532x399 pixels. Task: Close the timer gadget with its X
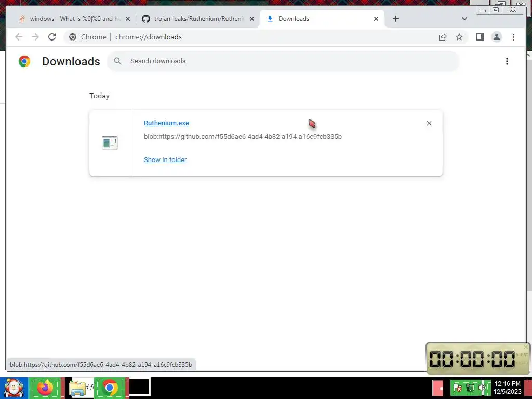pyautogui.click(x=526, y=347)
